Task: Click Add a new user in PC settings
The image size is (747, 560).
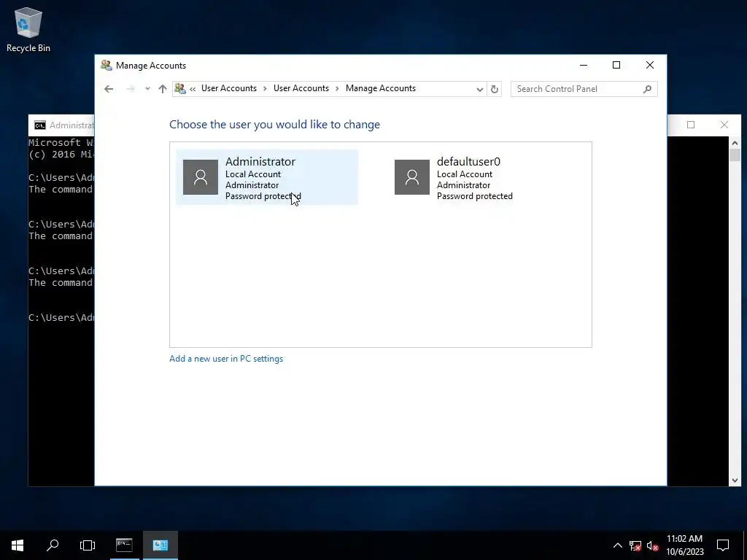Action: pyautogui.click(x=226, y=359)
